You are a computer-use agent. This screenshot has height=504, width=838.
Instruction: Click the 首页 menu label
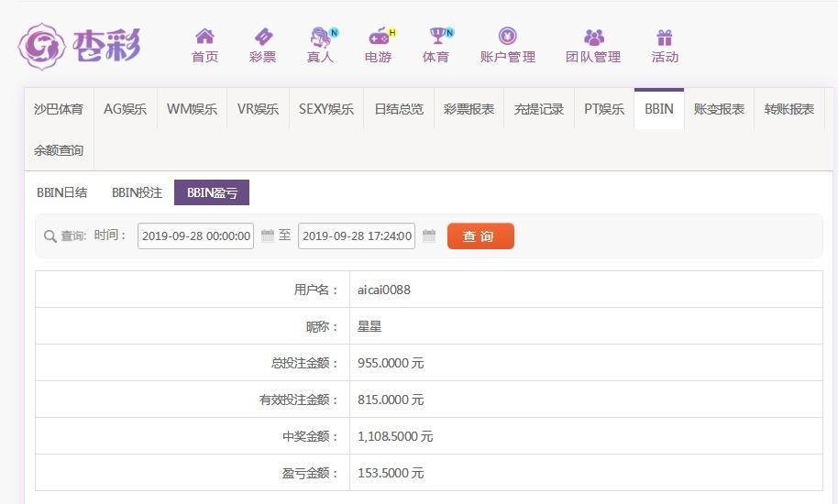204,57
